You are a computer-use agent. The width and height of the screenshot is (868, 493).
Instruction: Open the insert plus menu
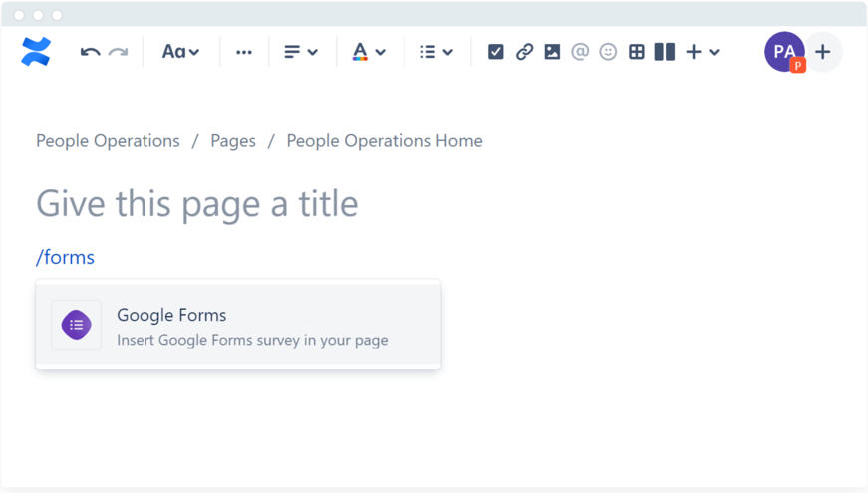[x=702, y=52]
